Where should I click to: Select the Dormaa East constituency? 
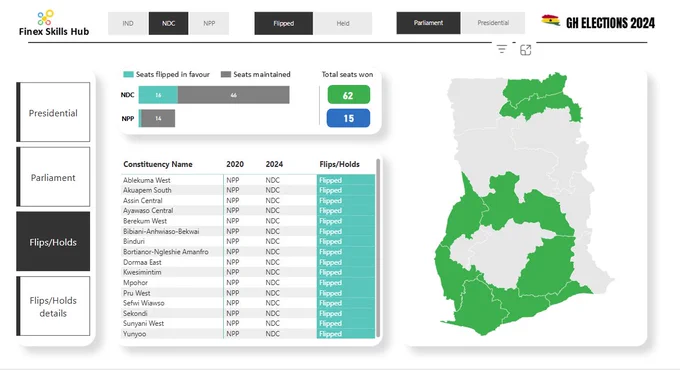click(142, 262)
